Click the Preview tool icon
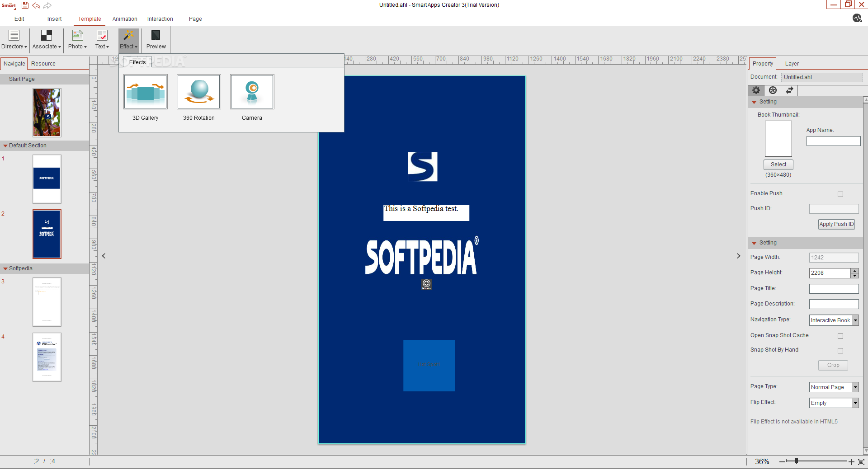Screen dimensions: 868x470 click(x=156, y=40)
